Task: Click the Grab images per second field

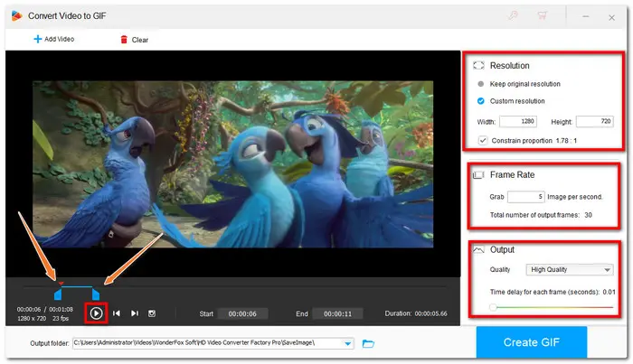Action: tap(526, 197)
